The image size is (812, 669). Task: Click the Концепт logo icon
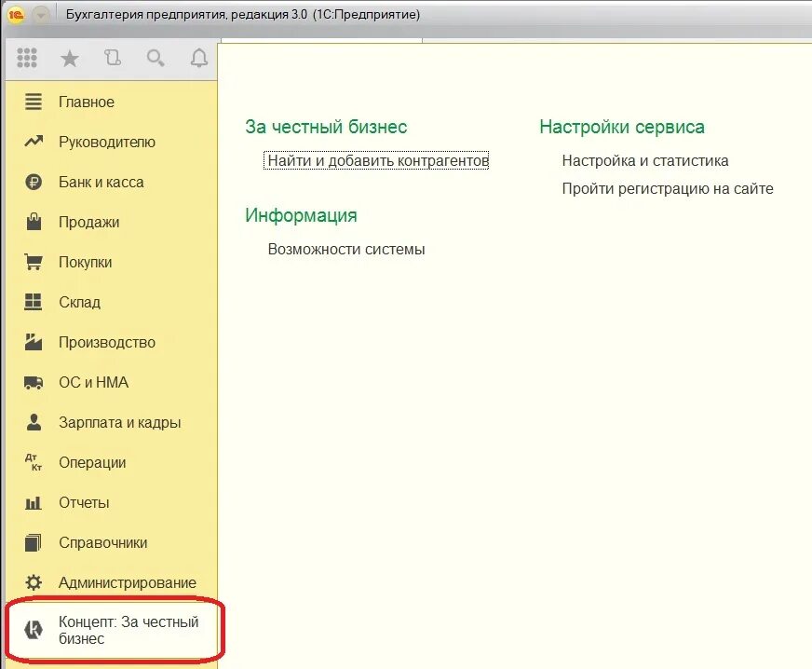34,630
